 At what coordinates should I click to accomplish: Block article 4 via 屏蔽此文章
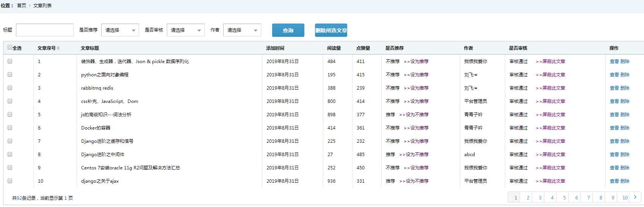click(550, 101)
